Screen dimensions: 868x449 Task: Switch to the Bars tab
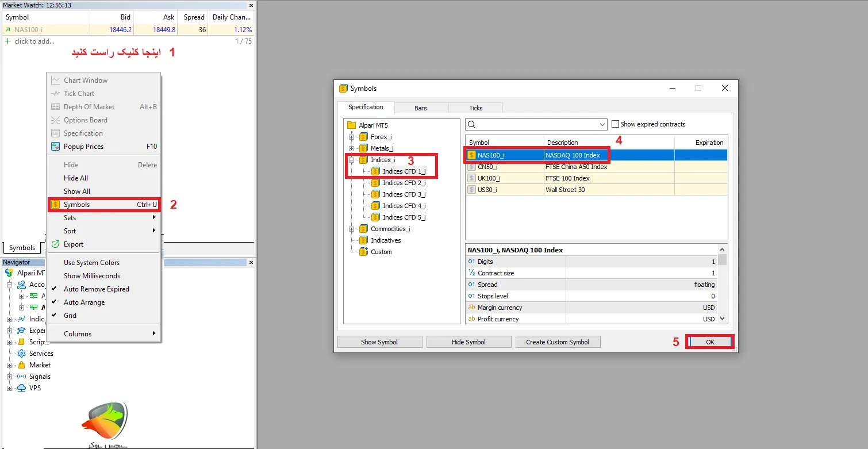click(420, 108)
